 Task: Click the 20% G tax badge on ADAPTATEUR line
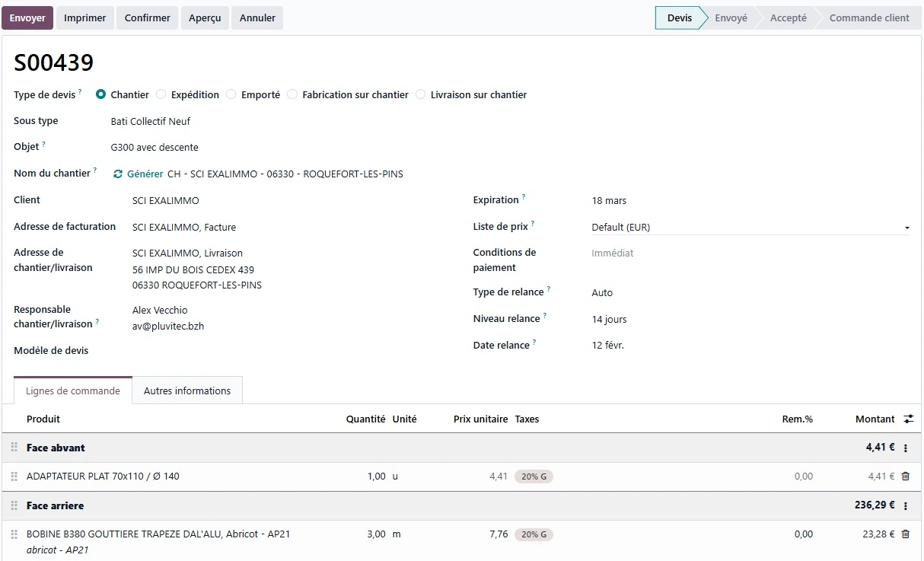tap(534, 476)
